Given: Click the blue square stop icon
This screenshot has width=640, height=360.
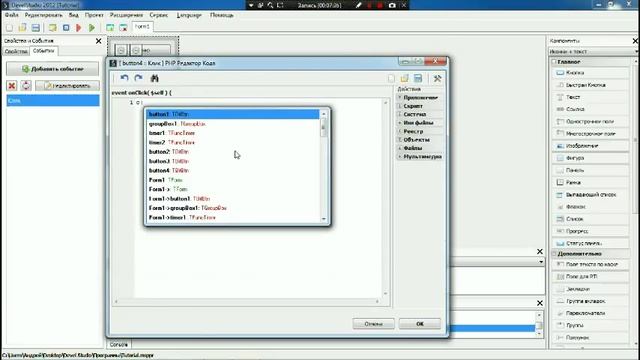Looking at the screenshot, I should click(66, 28).
